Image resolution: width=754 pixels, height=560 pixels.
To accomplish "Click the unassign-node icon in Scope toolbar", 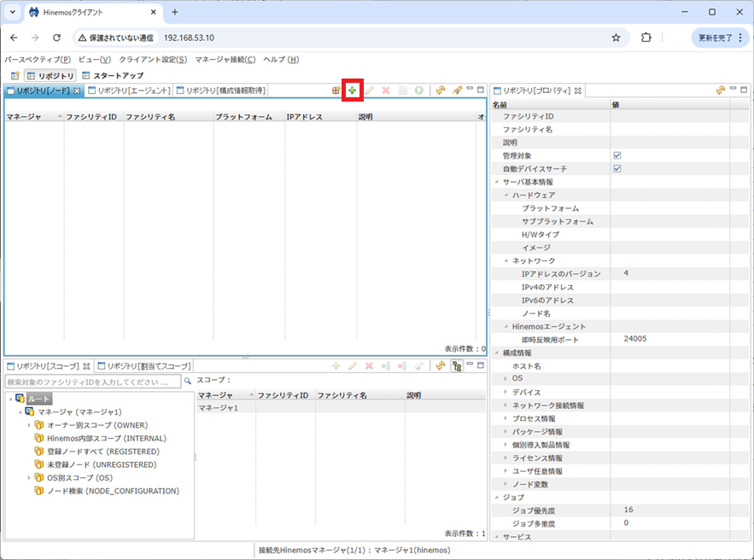I will [x=402, y=366].
